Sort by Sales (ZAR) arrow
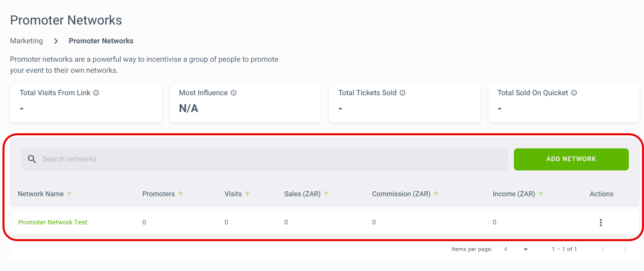Viewport: 644px width, 271px height. tap(326, 194)
